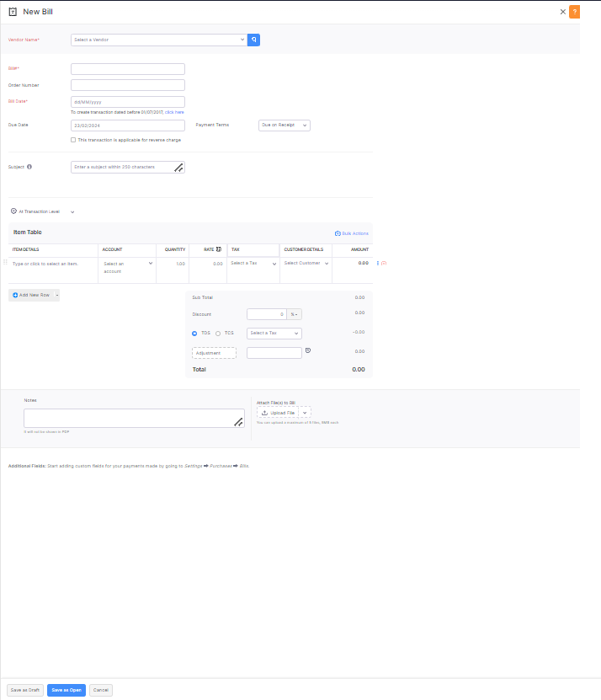Screen dimensions: 601x700
Task: Click the Rate column calculator icon
Action: click(219, 249)
